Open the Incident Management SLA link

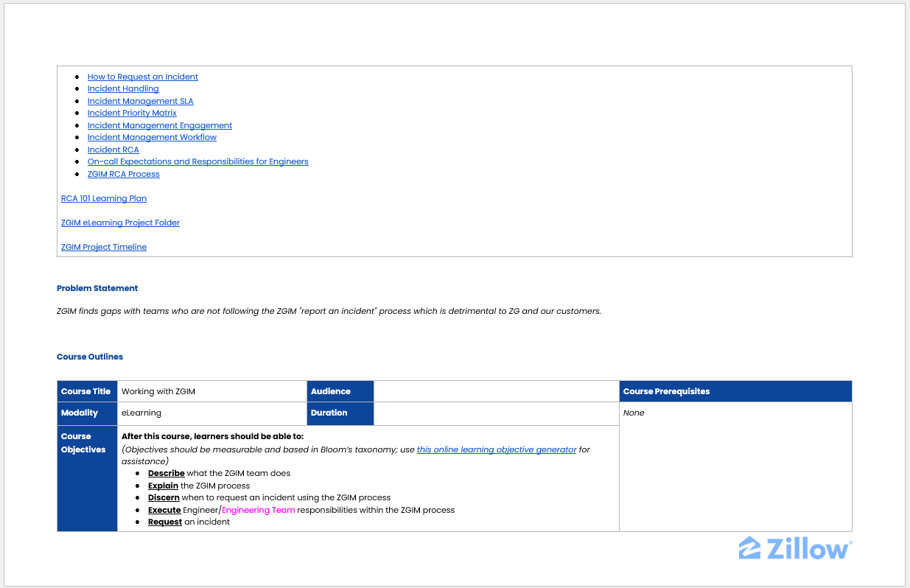(140, 101)
